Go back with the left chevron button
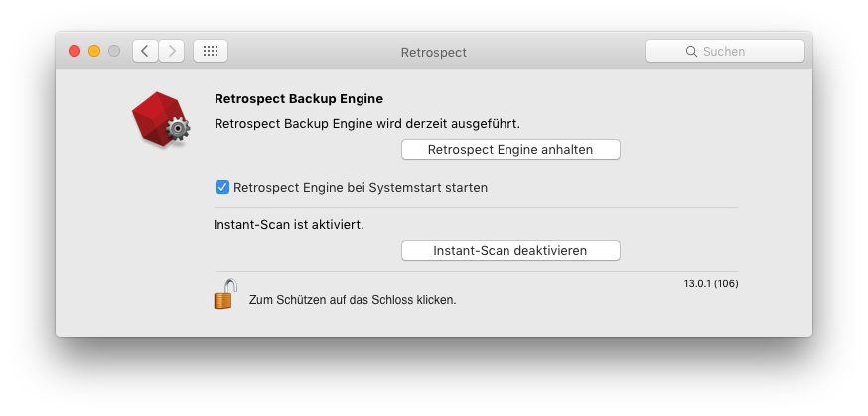Screen dimensions: 868x416 (x=145, y=51)
